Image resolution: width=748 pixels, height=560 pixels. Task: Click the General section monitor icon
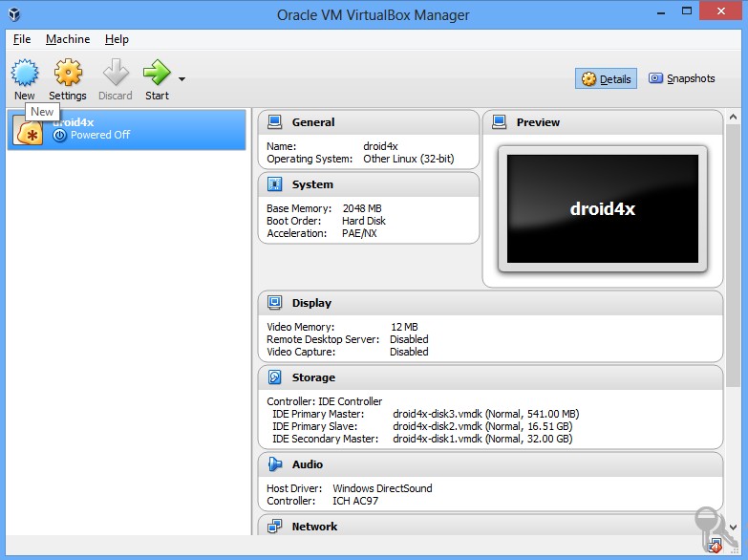click(275, 122)
